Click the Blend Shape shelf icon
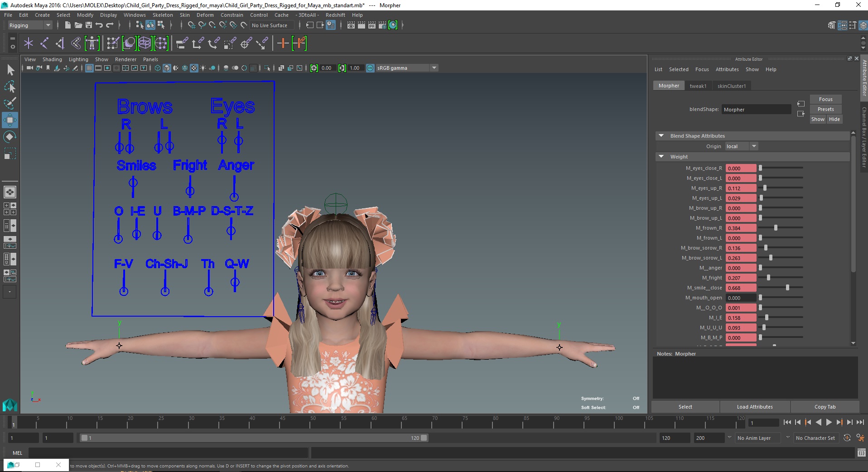Screen dimensions: 868x472 (x=129, y=43)
